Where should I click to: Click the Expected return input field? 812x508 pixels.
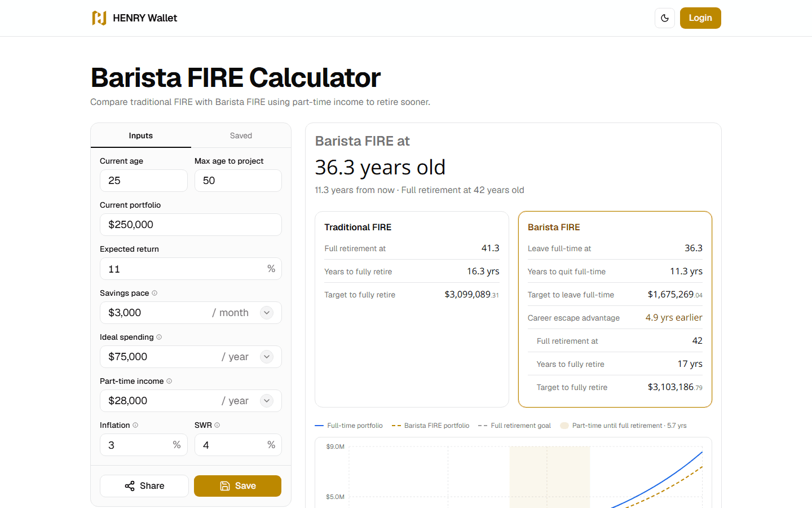point(191,269)
